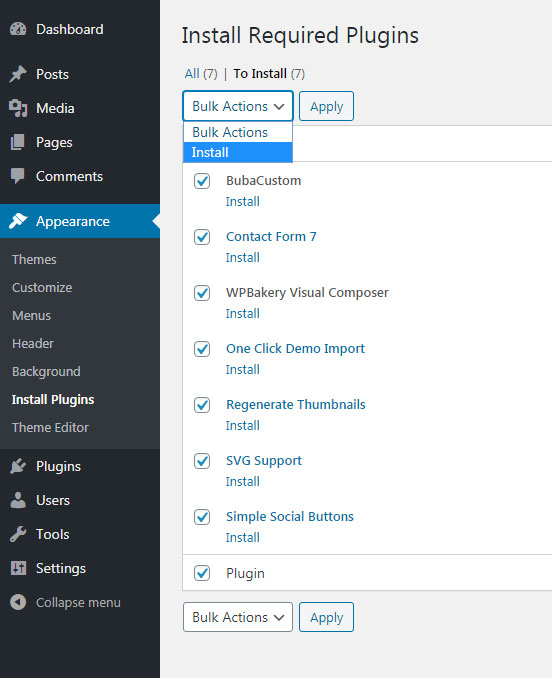Viewport: 552px width, 678px height.
Task: Click the top Apply button
Action: 326,106
